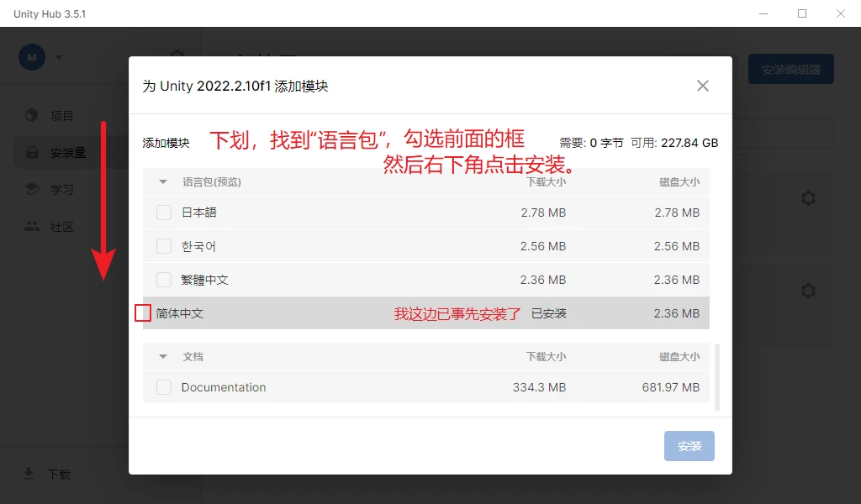Close the Unity Hub window
Viewport: 861px width, 504px height.
point(840,13)
